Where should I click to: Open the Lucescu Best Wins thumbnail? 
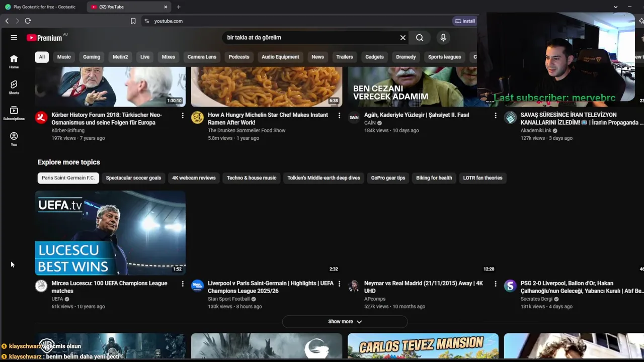tap(110, 233)
